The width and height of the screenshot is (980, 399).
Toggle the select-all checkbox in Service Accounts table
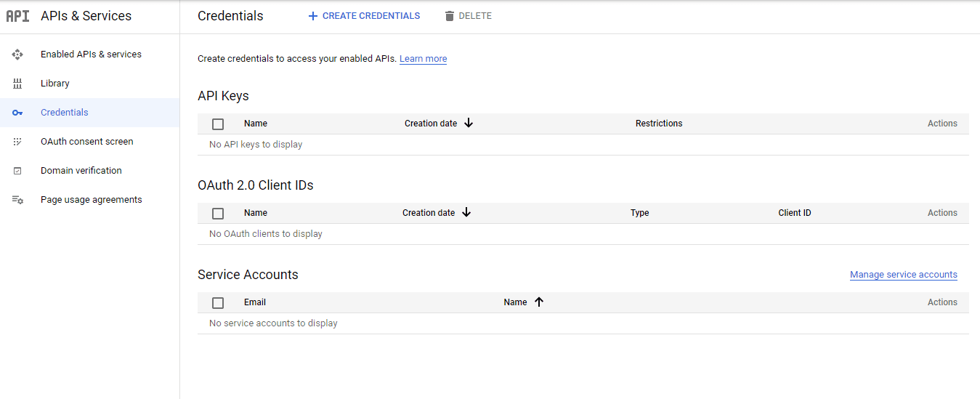click(x=218, y=303)
